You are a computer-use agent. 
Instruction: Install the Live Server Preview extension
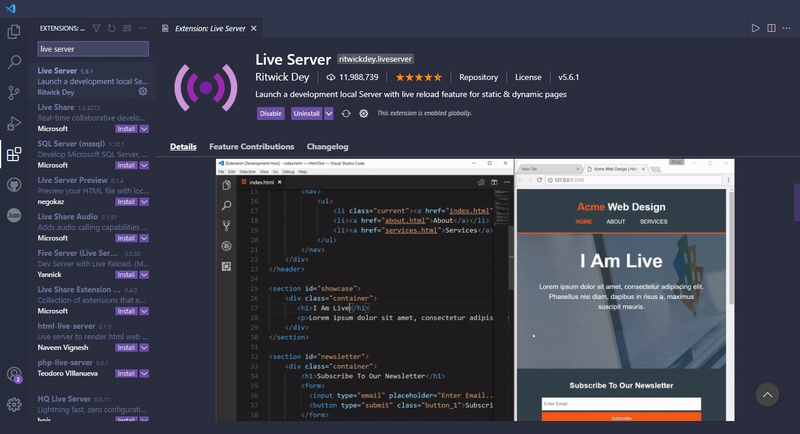tap(126, 202)
